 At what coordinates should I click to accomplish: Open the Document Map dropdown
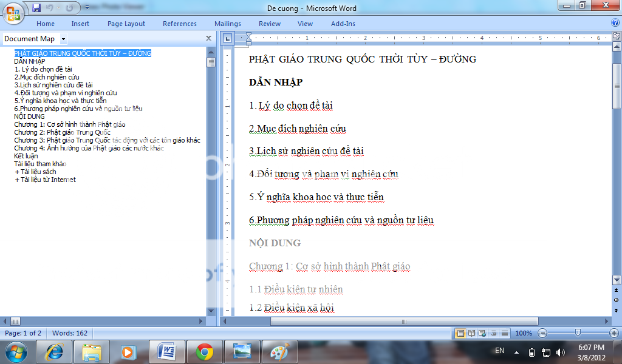[x=63, y=39]
